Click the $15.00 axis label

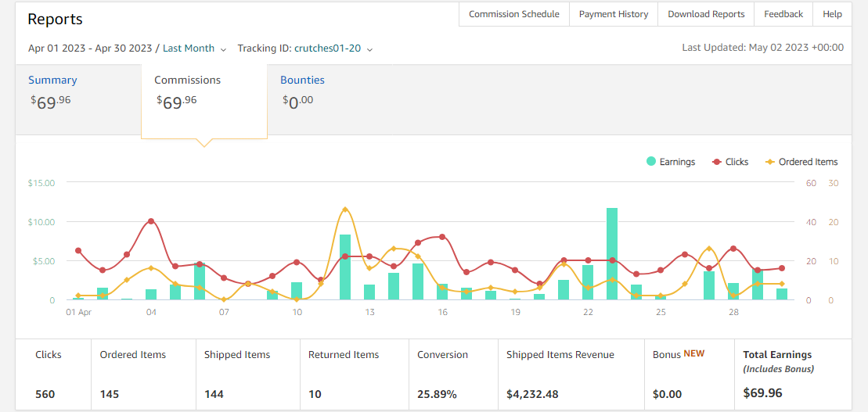(41, 182)
